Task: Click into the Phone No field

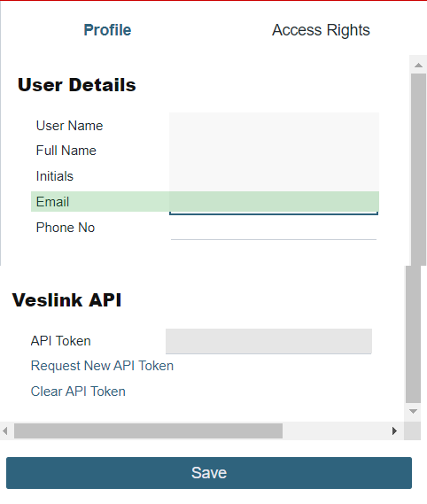Action: coord(274,229)
